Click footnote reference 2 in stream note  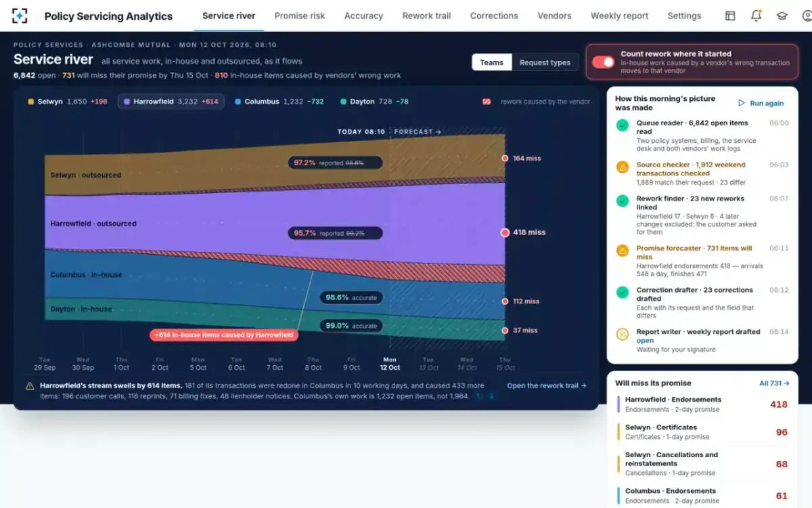(491, 396)
